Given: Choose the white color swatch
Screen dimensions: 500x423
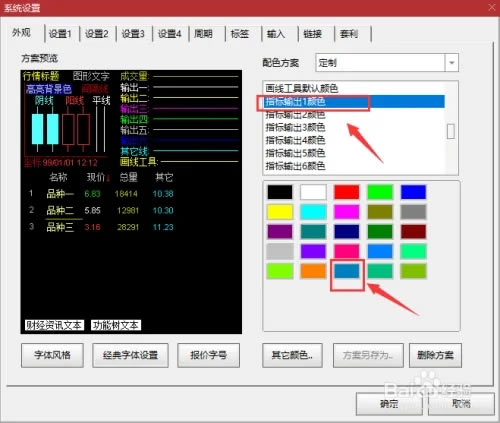Looking at the screenshot, I should (x=313, y=192).
